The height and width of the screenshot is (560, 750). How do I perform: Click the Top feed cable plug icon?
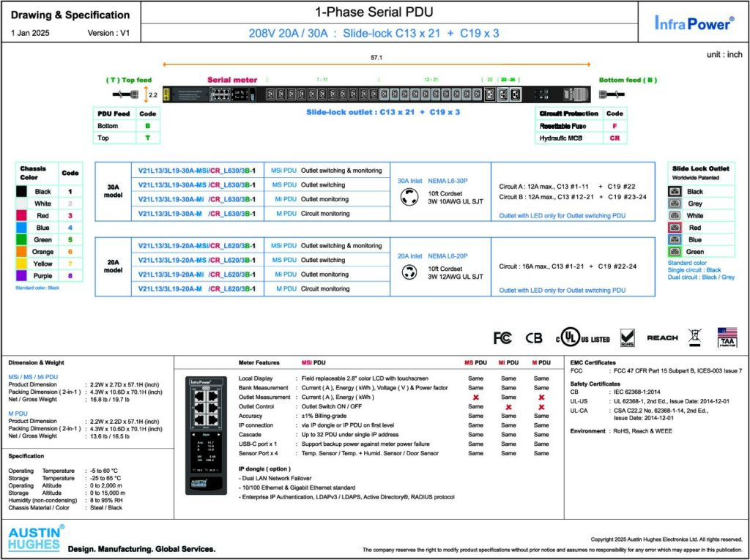pyautogui.click(x=122, y=94)
